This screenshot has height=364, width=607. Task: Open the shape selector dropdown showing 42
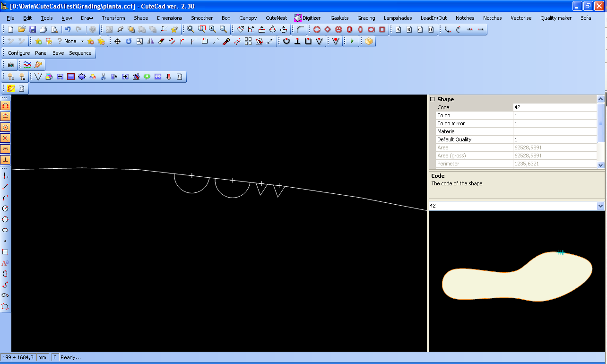[600, 206]
